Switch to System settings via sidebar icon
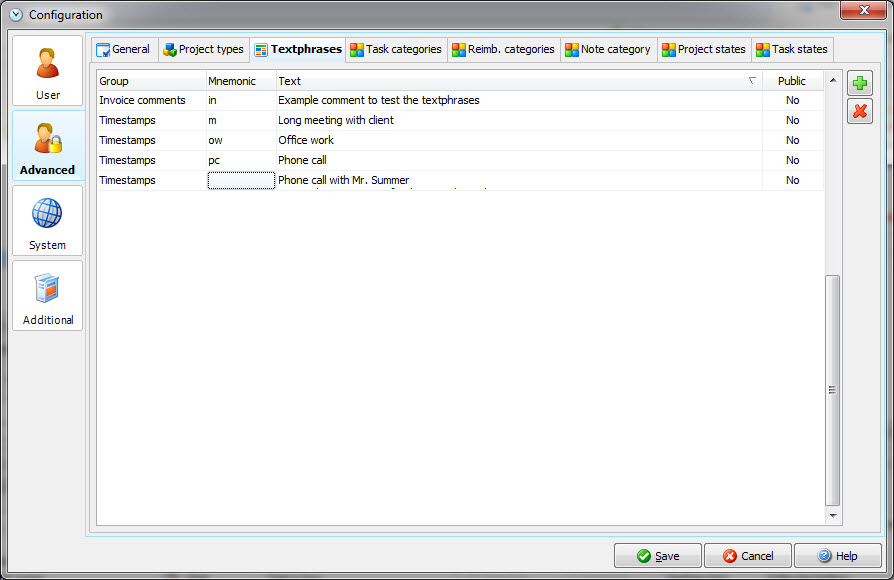The width and height of the screenshot is (894, 580). point(47,220)
